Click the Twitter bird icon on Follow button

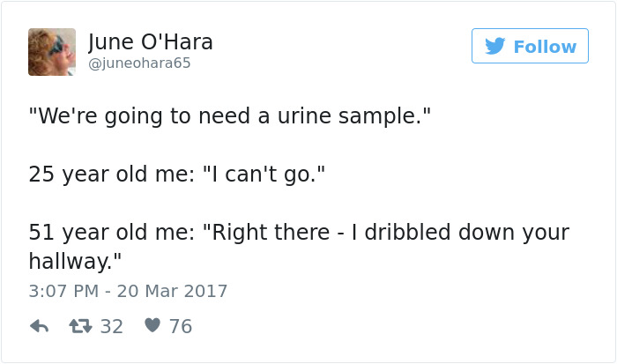495,47
